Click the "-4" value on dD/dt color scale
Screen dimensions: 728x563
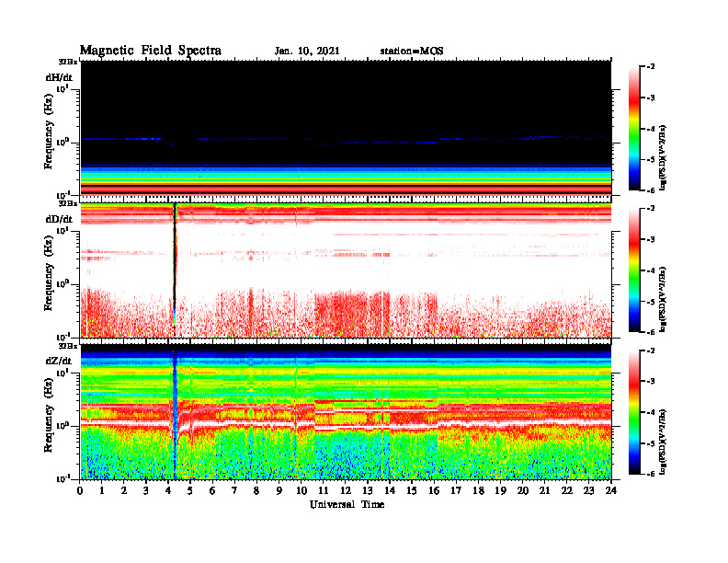tap(652, 270)
